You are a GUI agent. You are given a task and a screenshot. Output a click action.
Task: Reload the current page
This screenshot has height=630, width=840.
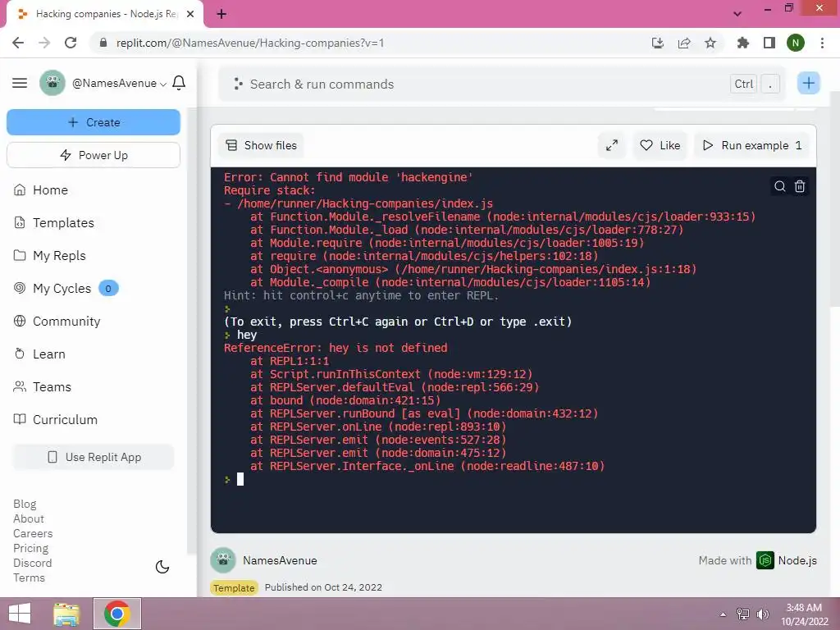click(71, 43)
